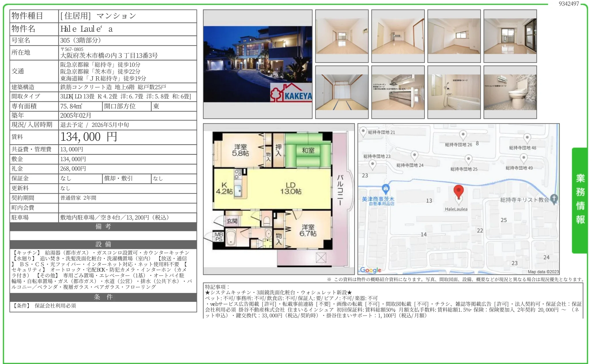Click the contract term 普通借家 2年間

(x=78, y=198)
